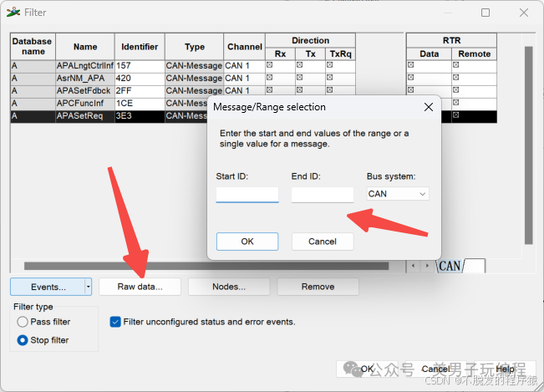The width and height of the screenshot is (544, 392).
Task: Click the Database name column header
Action: 33,47
